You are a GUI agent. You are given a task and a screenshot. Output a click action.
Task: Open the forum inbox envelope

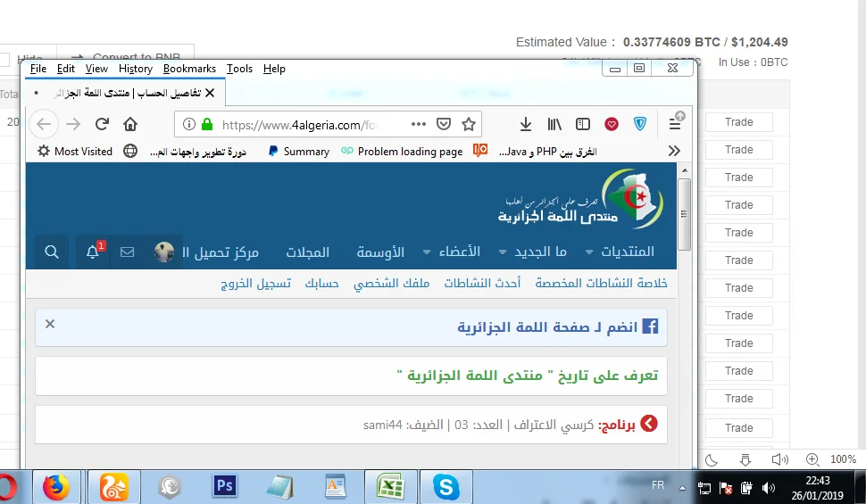128,252
